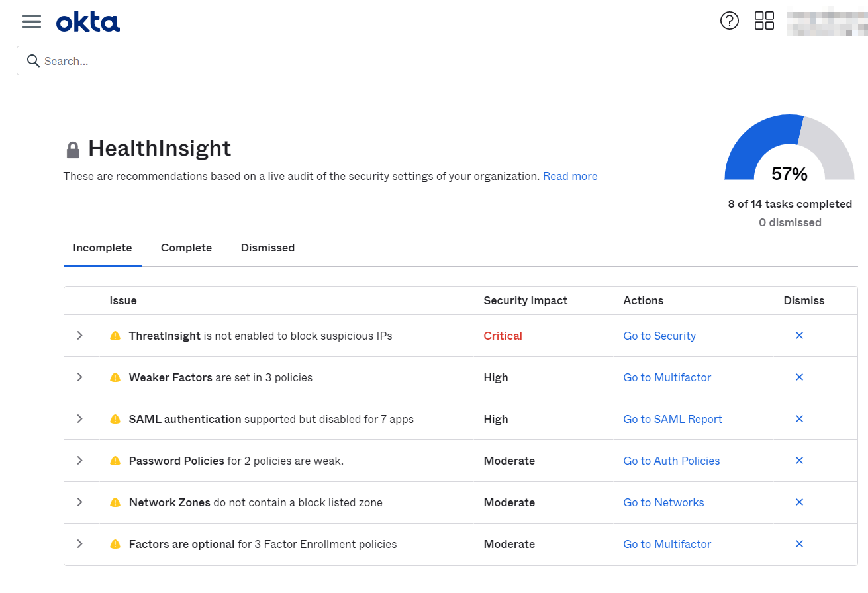Expand the ThreatInsight issue row
This screenshot has height=593, width=868.
pyautogui.click(x=79, y=336)
